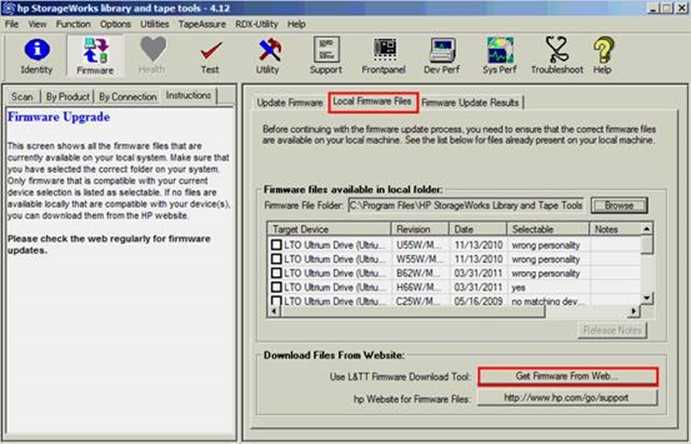Sort by the Date column header
Screen dimensions: 691x444
[478, 229]
